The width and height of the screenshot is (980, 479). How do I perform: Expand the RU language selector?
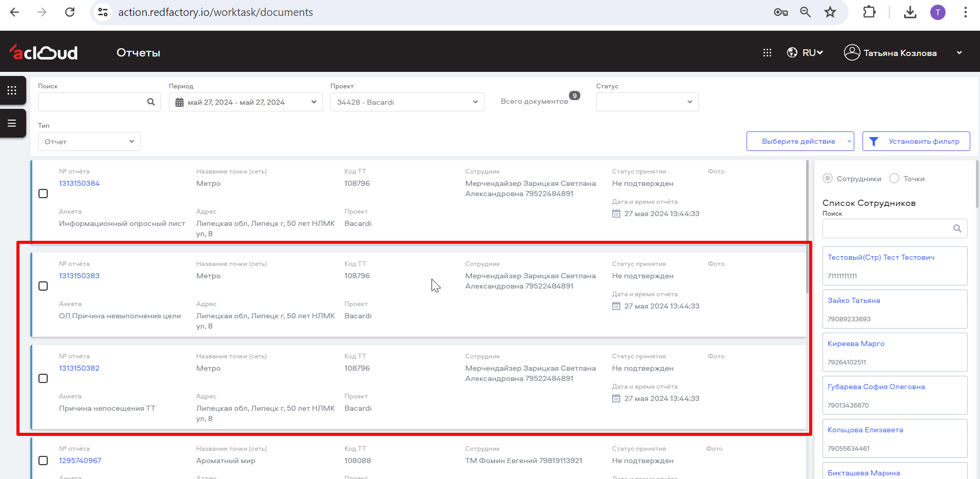(x=813, y=53)
